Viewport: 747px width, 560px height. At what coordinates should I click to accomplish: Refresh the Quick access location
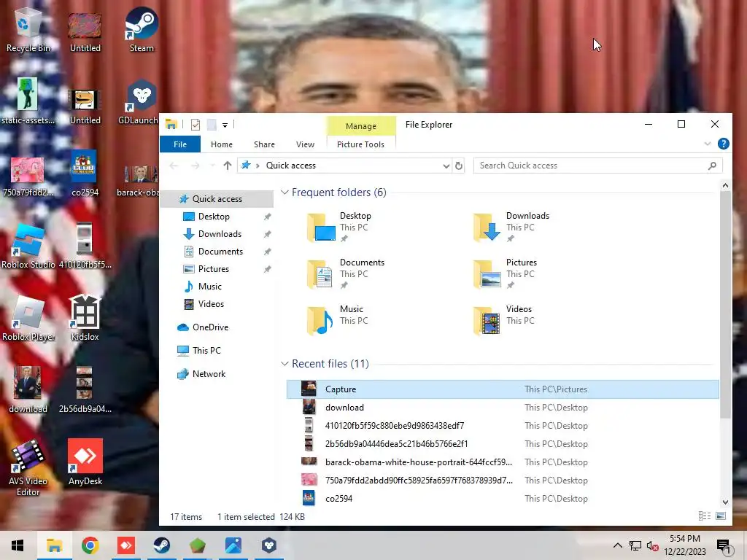click(458, 166)
